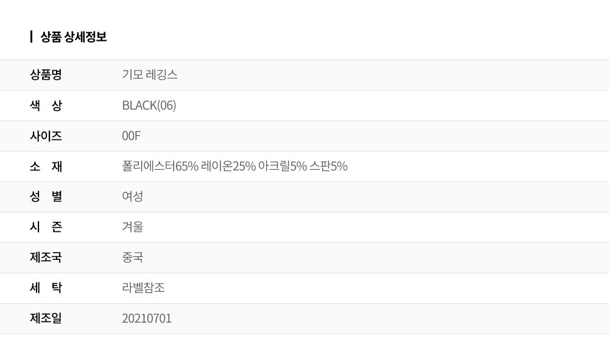Click the product name 기모 레깅스
This screenshot has height=364, width=609.
pyautogui.click(x=150, y=75)
